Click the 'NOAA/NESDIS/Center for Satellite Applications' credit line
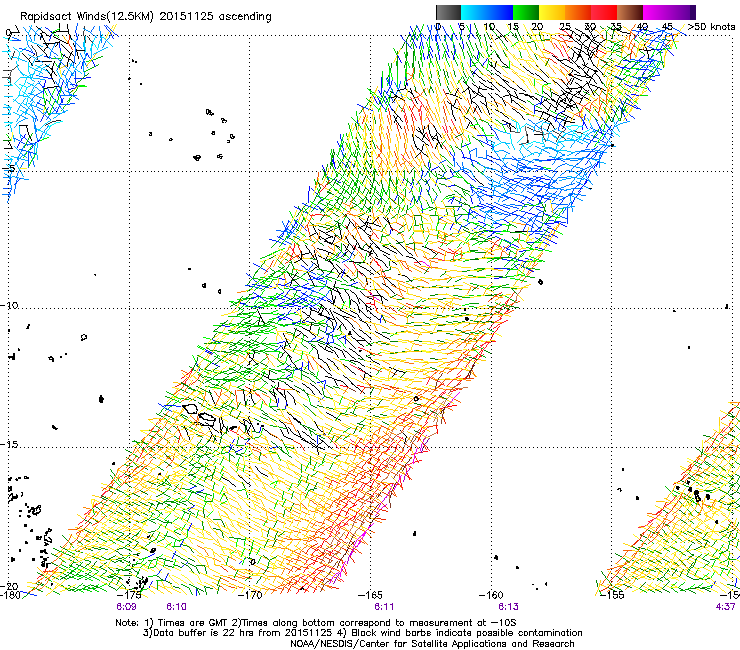Image resolution: width=740 pixels, height=650 pixels. [x=432, y=644]
